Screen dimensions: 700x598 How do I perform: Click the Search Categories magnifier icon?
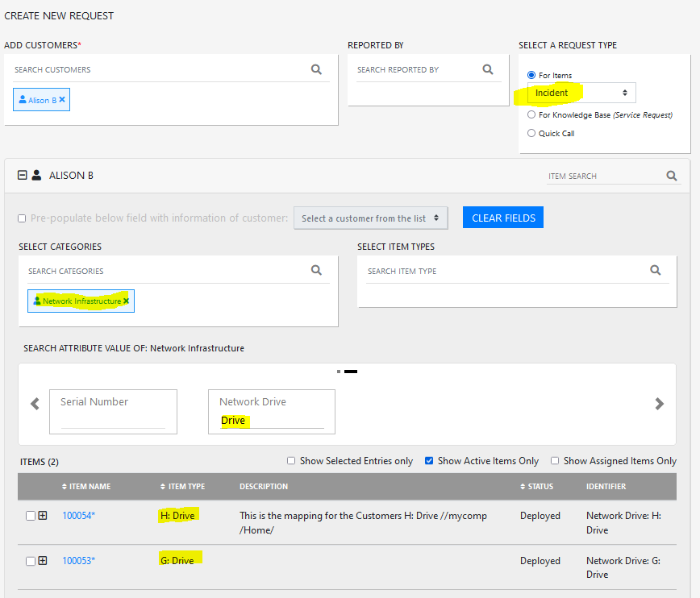316,270
